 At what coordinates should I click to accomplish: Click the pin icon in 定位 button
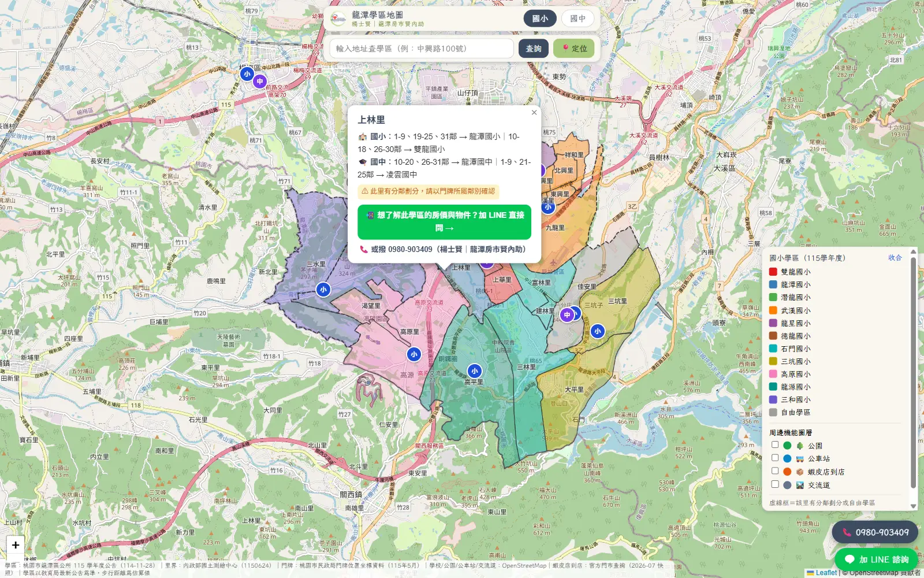pyautogui.click(x=566, y=48)
